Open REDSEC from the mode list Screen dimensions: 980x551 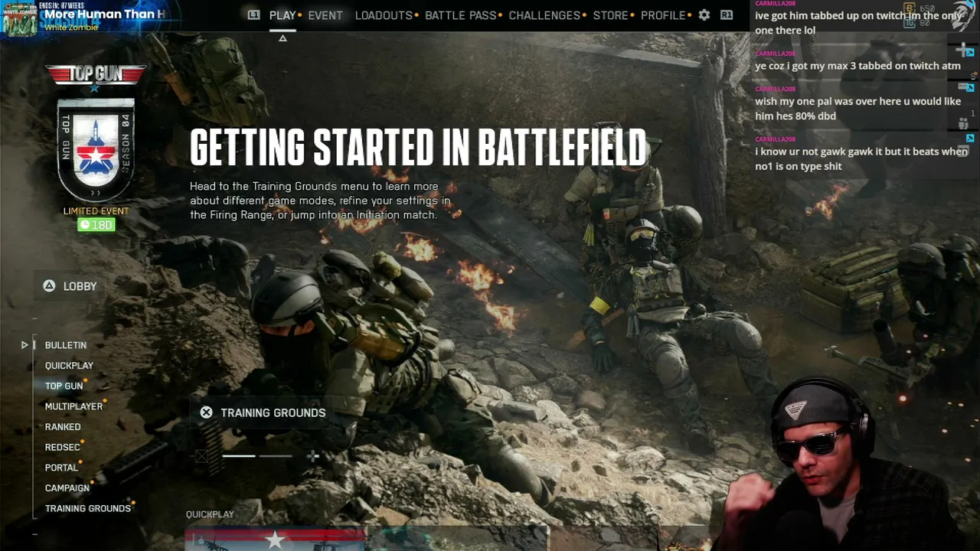click(62, 447)
